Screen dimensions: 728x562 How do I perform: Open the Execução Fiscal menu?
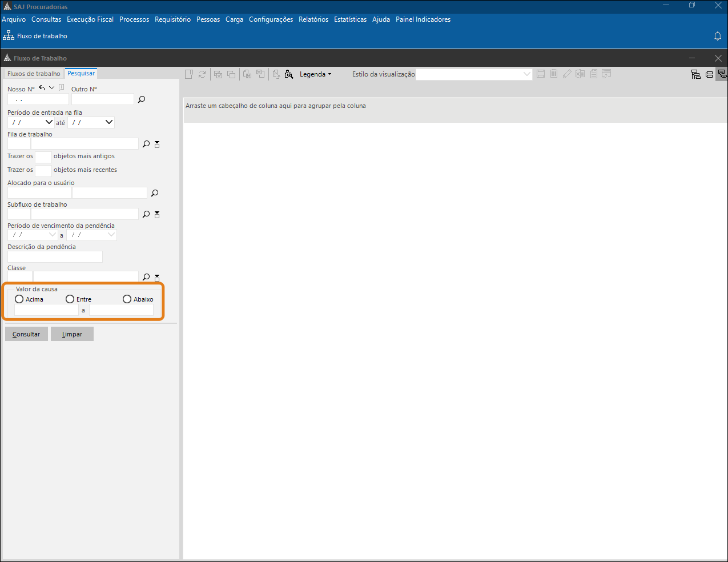click(x=90, y=19)
